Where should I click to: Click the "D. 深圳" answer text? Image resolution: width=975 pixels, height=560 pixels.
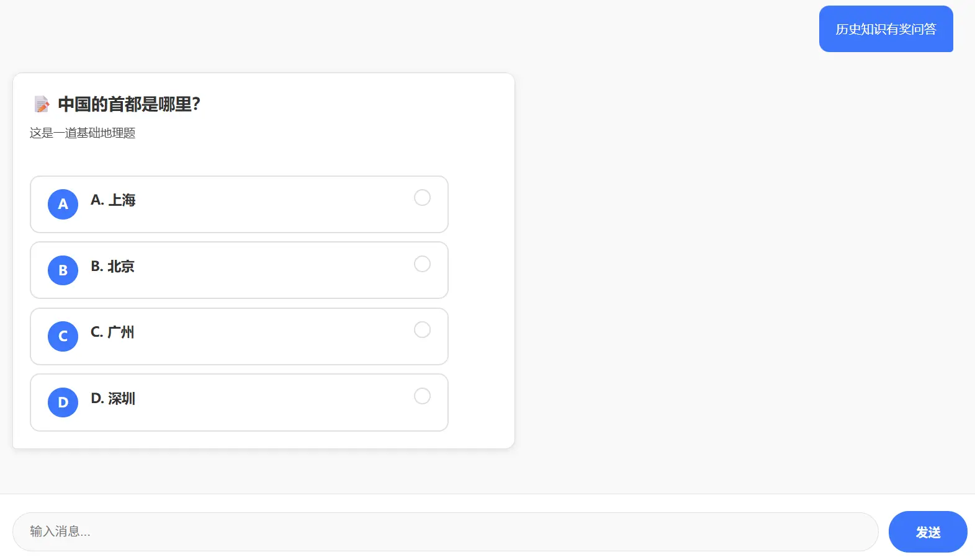coord(113,399)
